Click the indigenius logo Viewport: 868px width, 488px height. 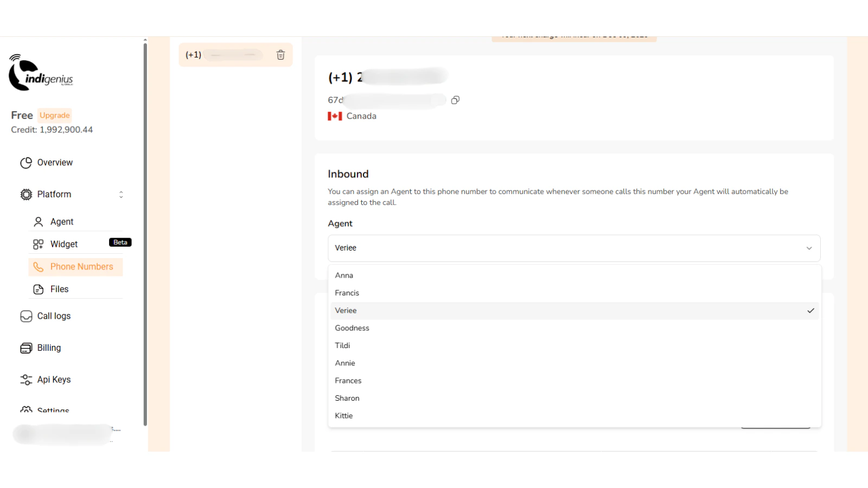point(41,73)
